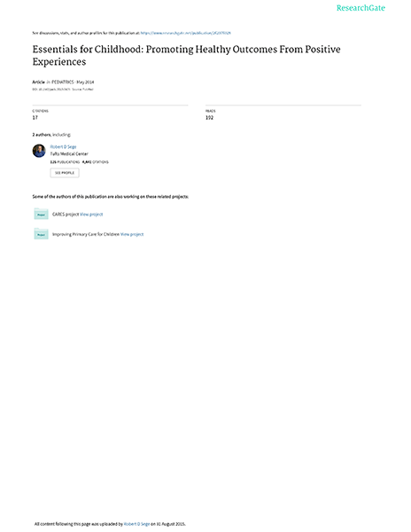Viewport: 411px width, 532px height.
Task: Click the CARES project folder icon
Action: coord(41,214)
